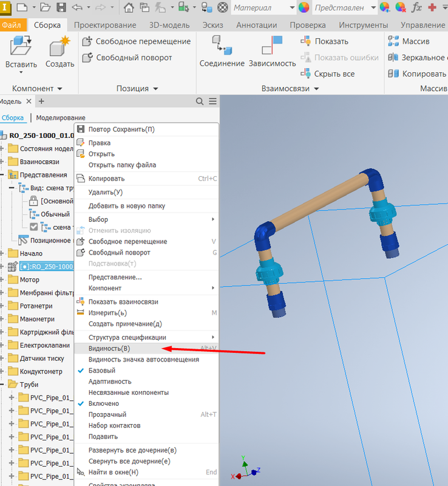This screenshot has width=448, height=486.
Task: Switch to the Эскиз ribbon tab
Action: coord(213,25)
